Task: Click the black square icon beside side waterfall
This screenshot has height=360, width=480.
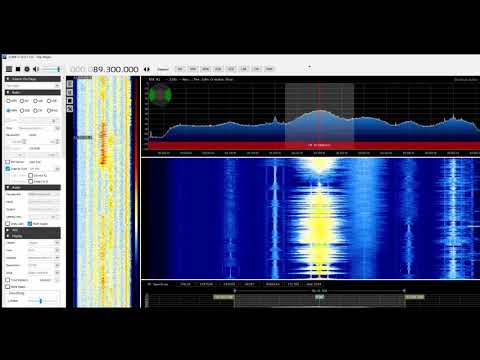Action: pos(70,100)
